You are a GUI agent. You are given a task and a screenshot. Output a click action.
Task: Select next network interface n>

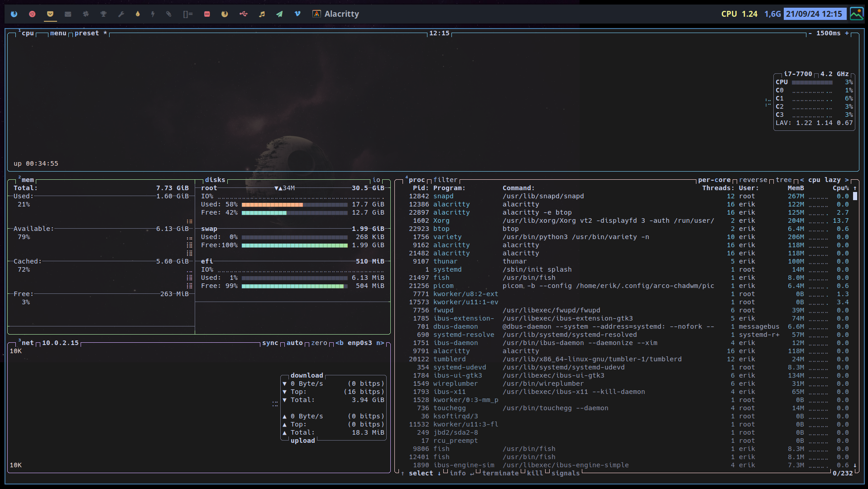click(380, 343)
